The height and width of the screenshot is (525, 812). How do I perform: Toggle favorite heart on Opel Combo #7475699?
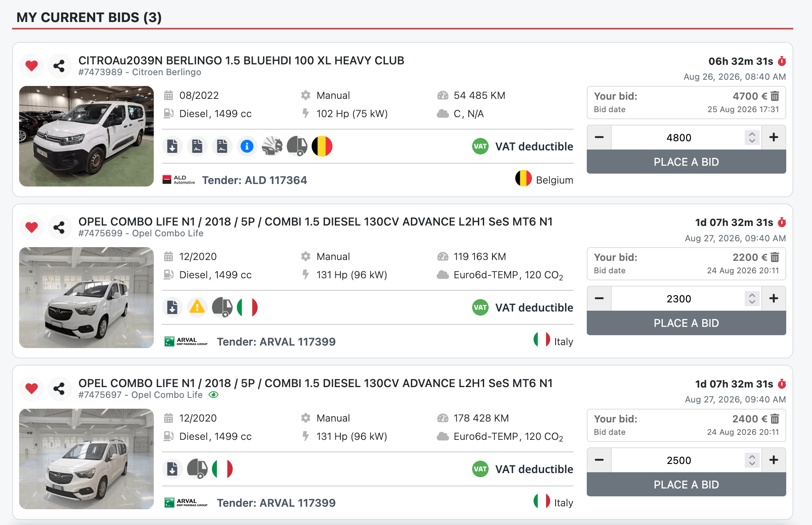click(x=32, y=227)
